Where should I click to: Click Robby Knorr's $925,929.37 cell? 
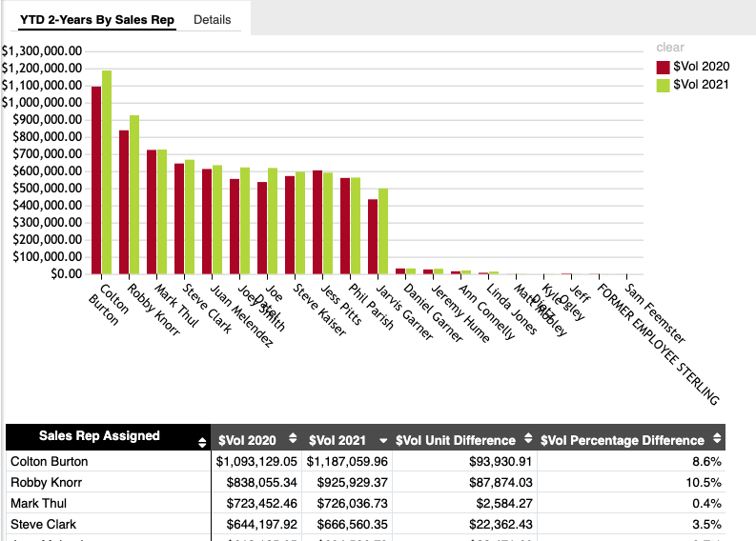pos(348,482)
